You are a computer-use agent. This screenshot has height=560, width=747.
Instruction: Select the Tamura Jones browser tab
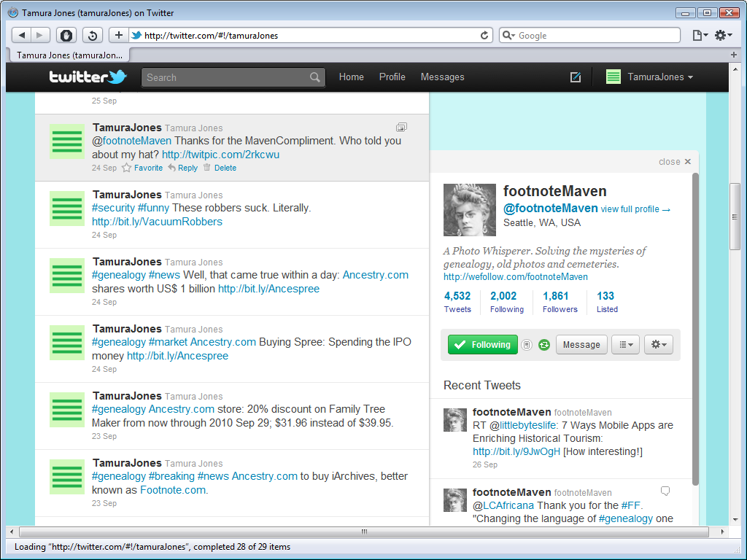click(69, 55)
